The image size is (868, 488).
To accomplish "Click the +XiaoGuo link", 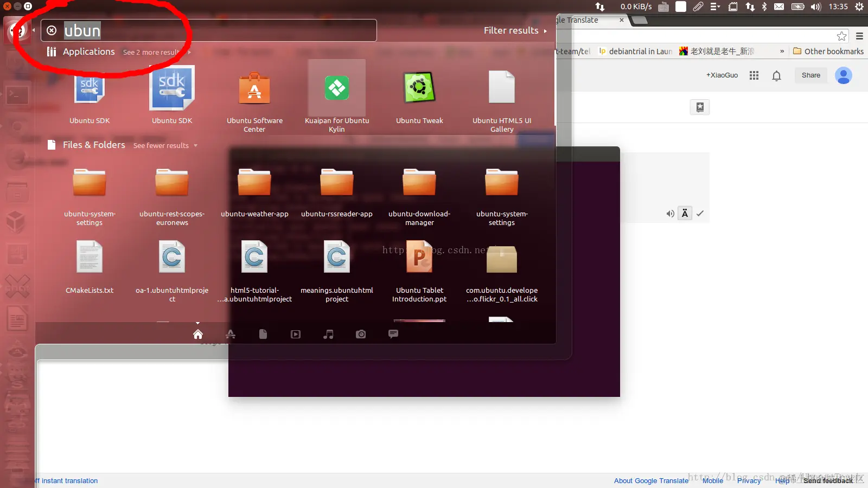I will [722, 75].
